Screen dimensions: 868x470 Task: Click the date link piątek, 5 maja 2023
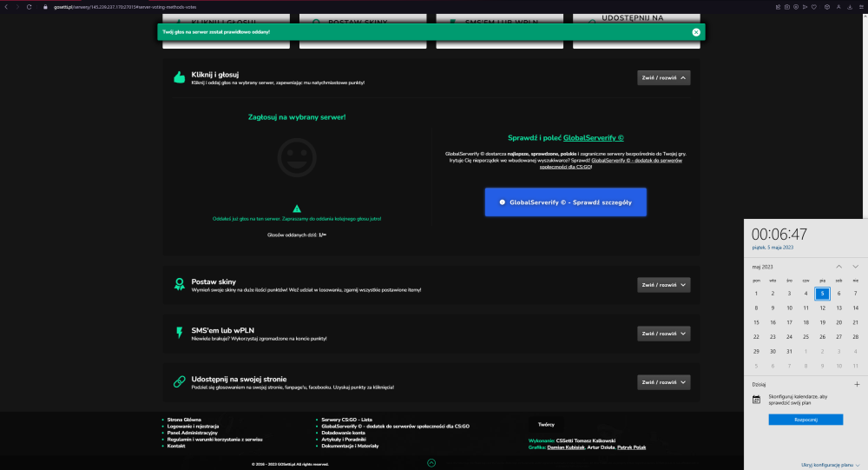pyautogui.click(x=773, y=248)
